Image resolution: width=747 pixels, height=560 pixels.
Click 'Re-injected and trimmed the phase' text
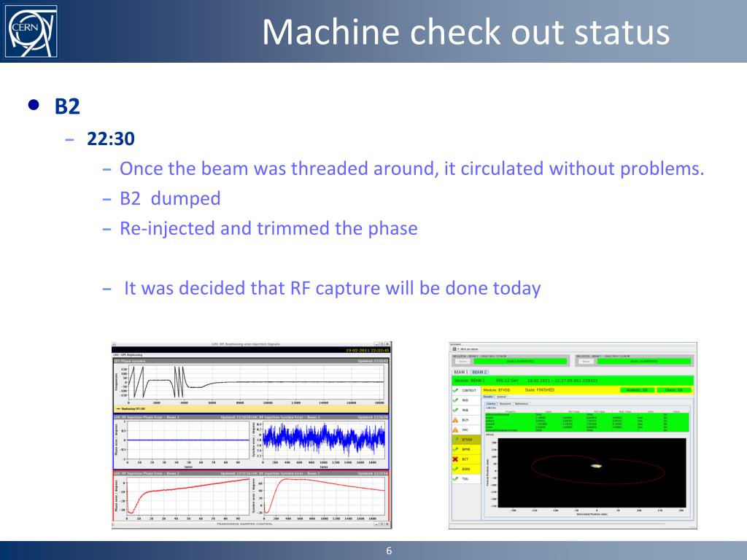pyautogui.click(x=268, y=228)
